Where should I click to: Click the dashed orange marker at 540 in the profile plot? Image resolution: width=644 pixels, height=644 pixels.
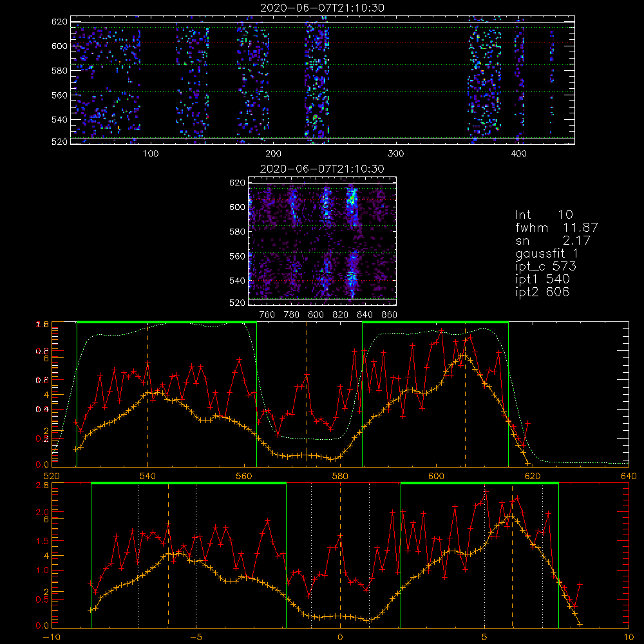[x=148, y=394]
